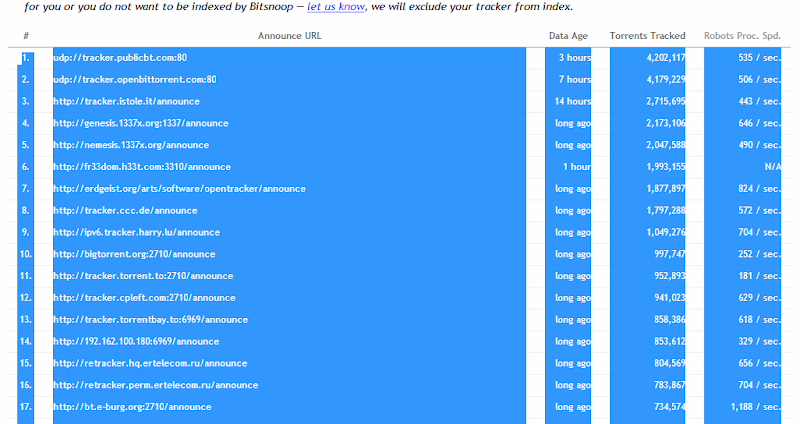Click the '490 / sec.' speed value
This screenshot has height=424, width=800.
click(x=759, y=145)
